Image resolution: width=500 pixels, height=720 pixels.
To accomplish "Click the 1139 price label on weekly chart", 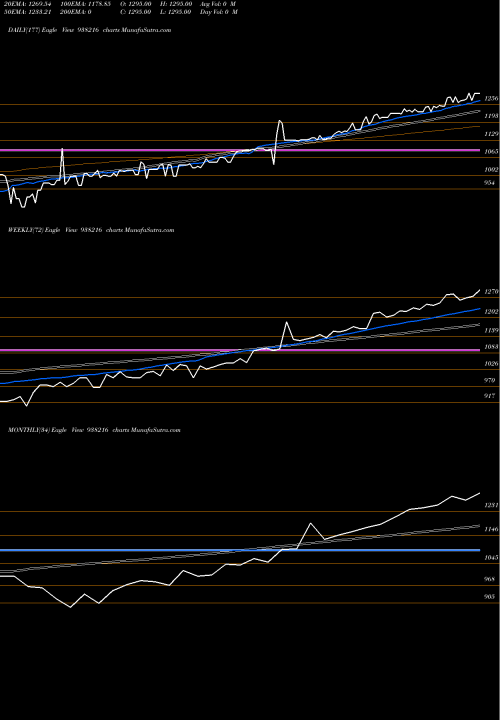I will 492,331.
